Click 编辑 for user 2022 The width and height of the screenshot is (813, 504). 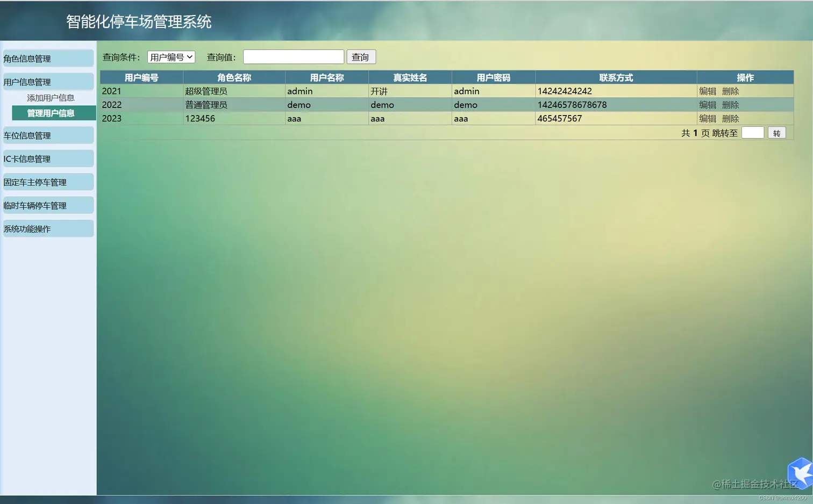(x=708, y=105)
